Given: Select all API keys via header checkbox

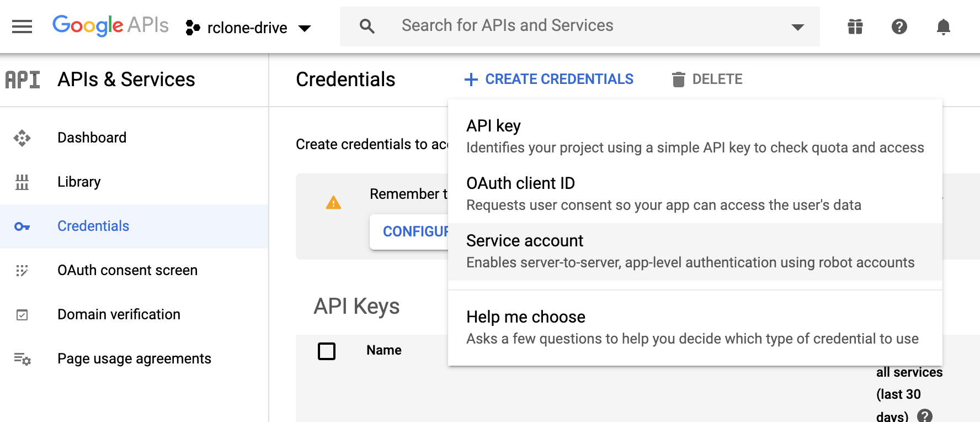Looking at the screenshot, I should pyautogui.click(x=327, y=351).
